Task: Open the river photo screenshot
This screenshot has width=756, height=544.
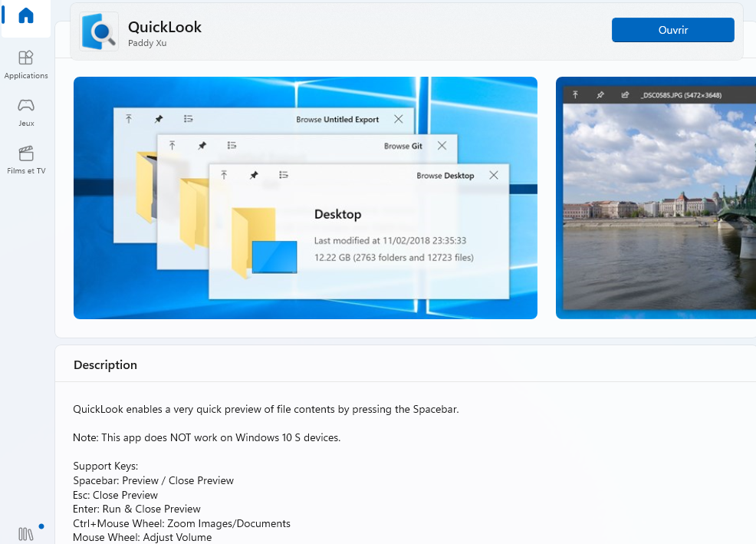Action: (656, 198)
